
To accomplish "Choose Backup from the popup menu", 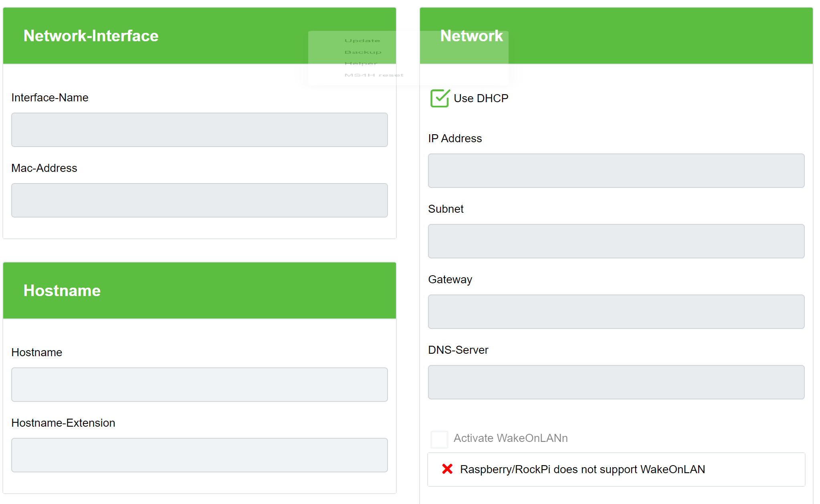I will [x=363, y=52].
